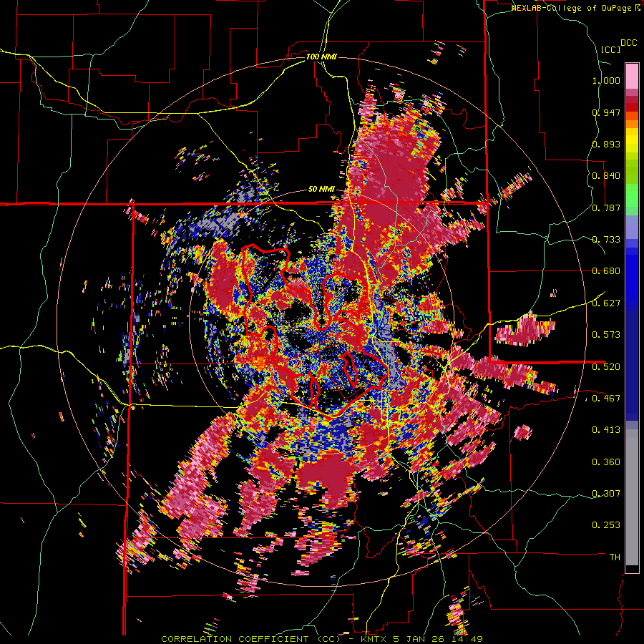Click the 0.627 scale value
The height and width of the screenshot is (644, 644).
pyautogui.click(x=606, y=303)
